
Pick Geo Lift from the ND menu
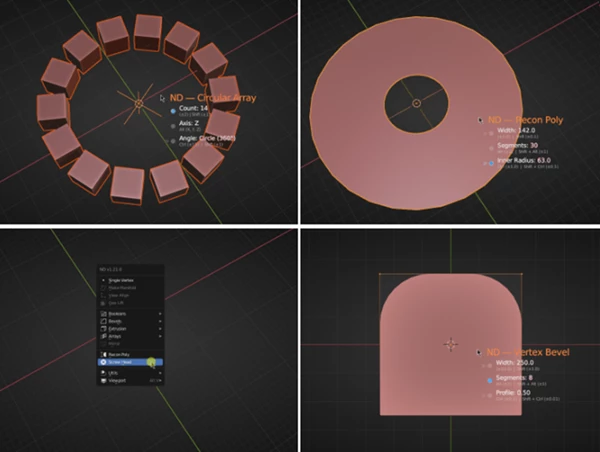tap(130, 303)
